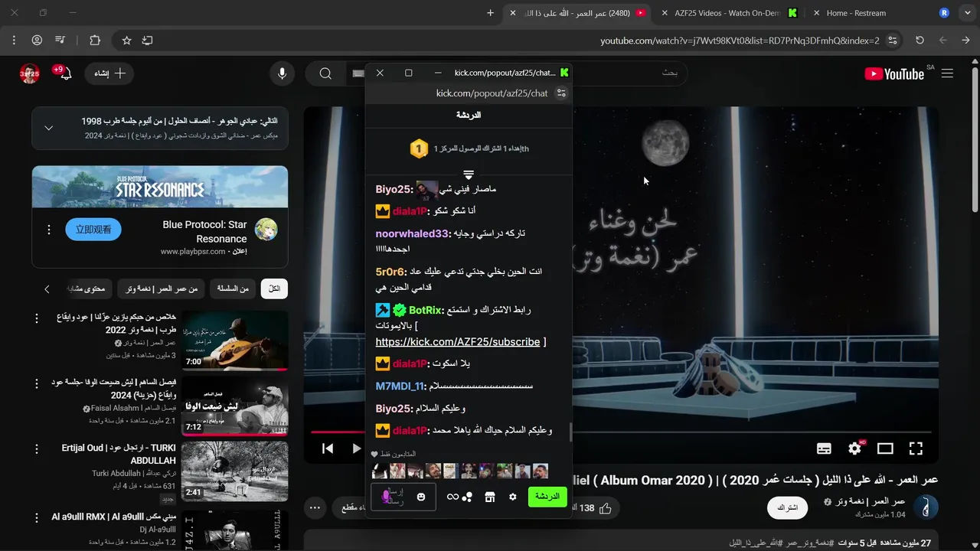Open Chrome three-dot menu
The height and width of the screenshot is (551, 980).
click(x=14, y=40)
